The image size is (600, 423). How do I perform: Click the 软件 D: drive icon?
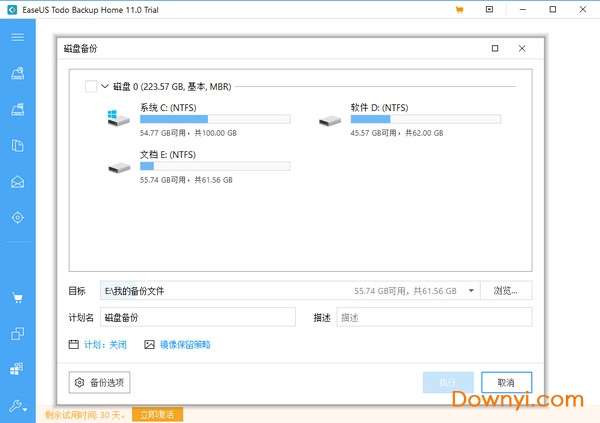330,121
